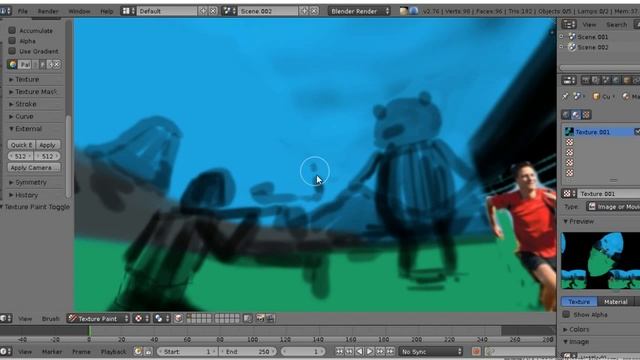The height and width of the screenshot is (360, 640).
Task: Toggle the Show Alpha checkbox
Action: point(566,315)
